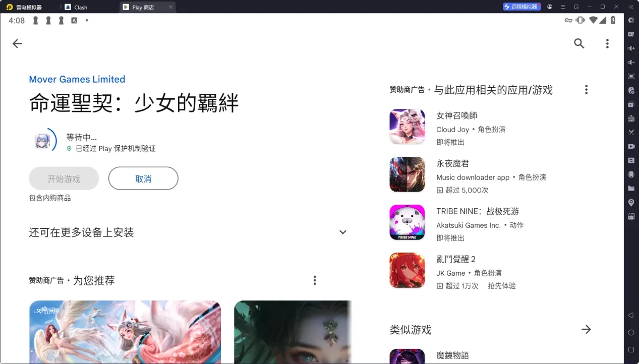Click Android recents square in emulator sidebar
This screenshot has height=364, width=639.
(x=631, y=349)
